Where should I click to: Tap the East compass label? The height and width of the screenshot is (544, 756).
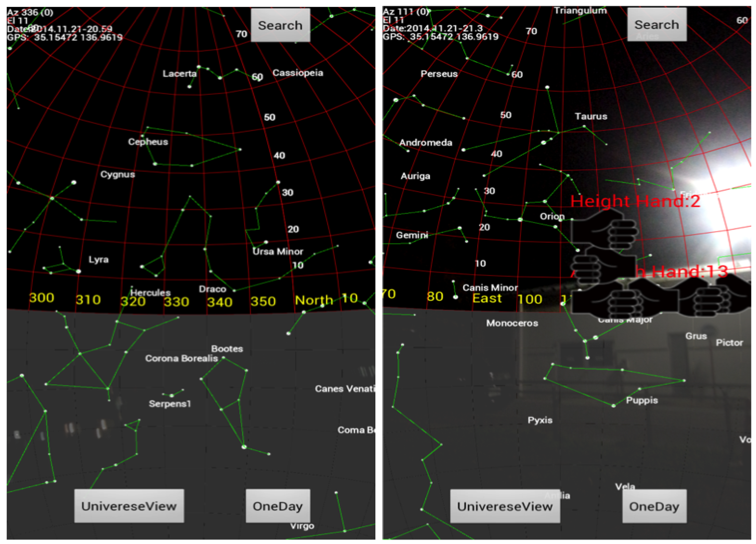(487, 298)
